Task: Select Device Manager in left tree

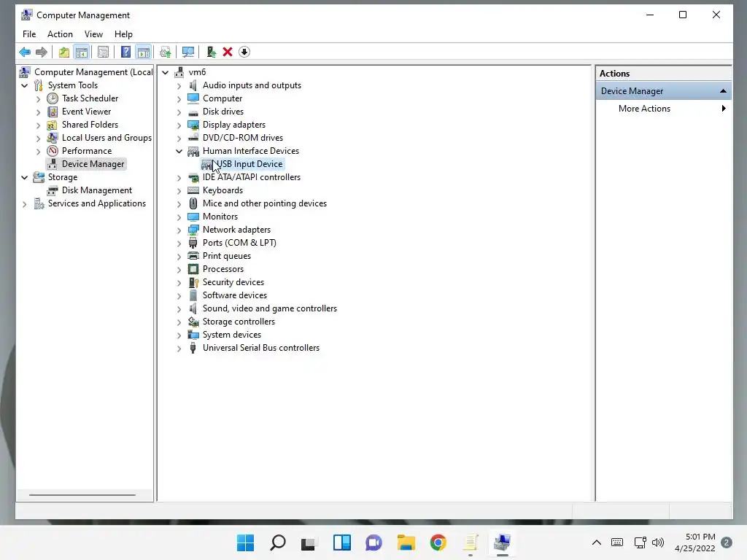Action: (x=93, y=164)
